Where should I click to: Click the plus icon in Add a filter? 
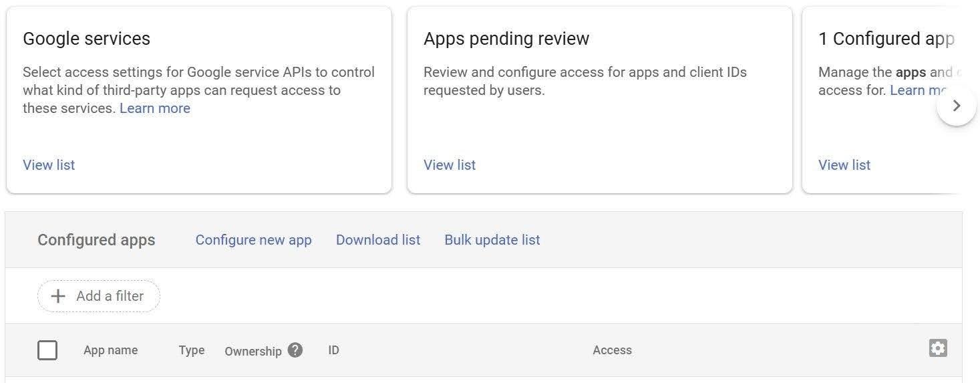click(x=58, y=296)
